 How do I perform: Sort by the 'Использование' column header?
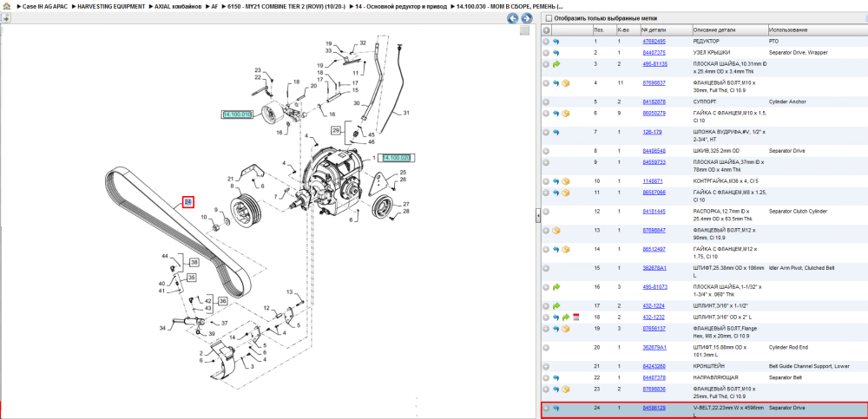[817, 29]
